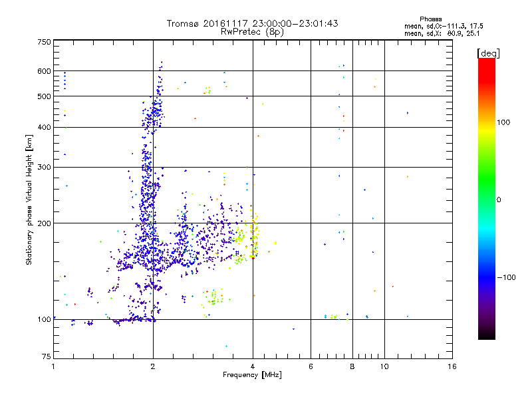Screen dimensions: 532x399
Task: Click the y-axis title 'Stationary phase Virtual Height [km]'
Action: [29, 200]
